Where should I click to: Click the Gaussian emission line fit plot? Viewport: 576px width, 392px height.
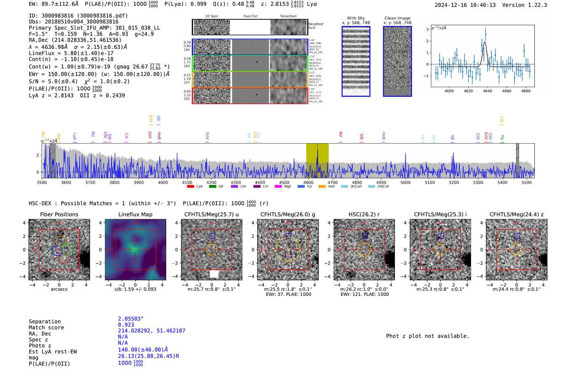483,56
